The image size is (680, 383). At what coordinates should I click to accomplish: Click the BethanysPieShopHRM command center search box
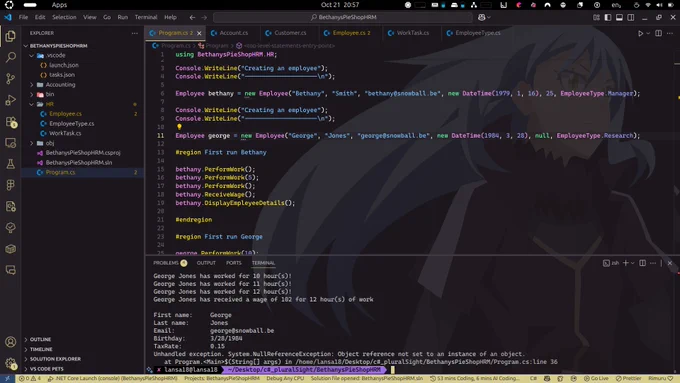point(343,17)
